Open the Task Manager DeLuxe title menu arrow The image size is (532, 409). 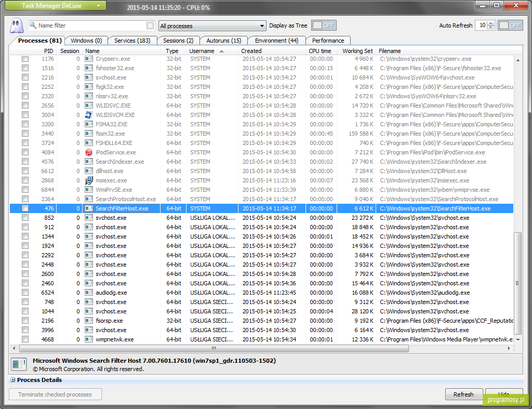click(x=98, y=6)
